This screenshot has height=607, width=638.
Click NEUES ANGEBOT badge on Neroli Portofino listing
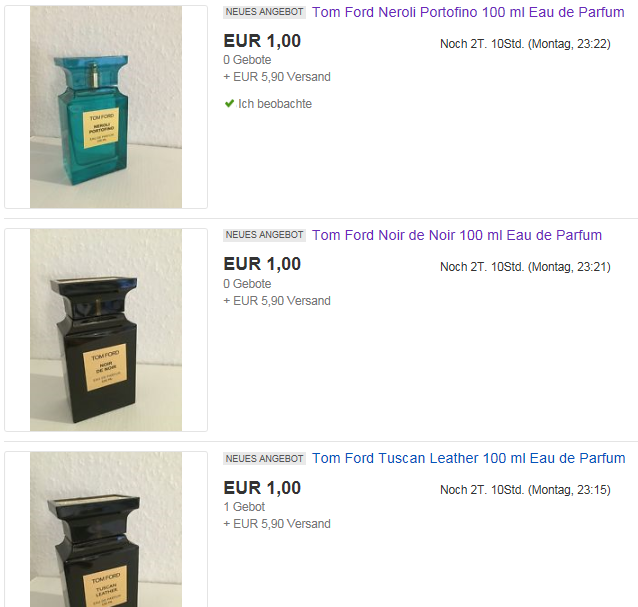click(x=264, y=12)
